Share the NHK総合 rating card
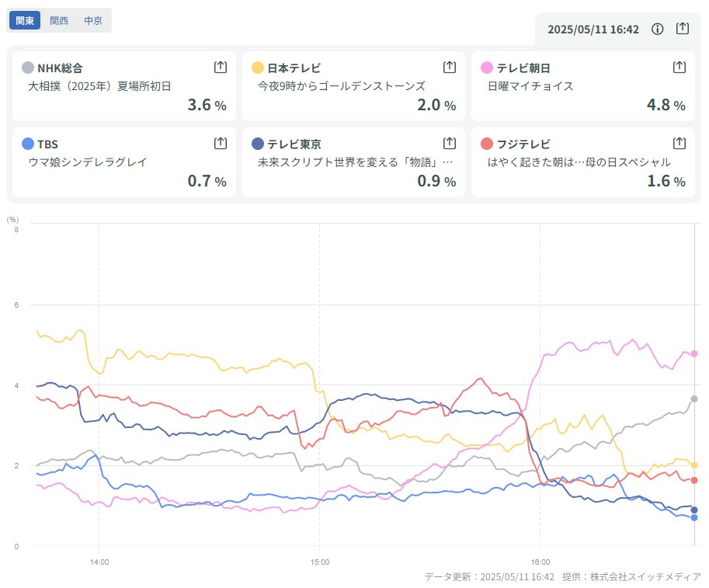The width and height of the screenshot is (709, 588). tap(221, 68)
